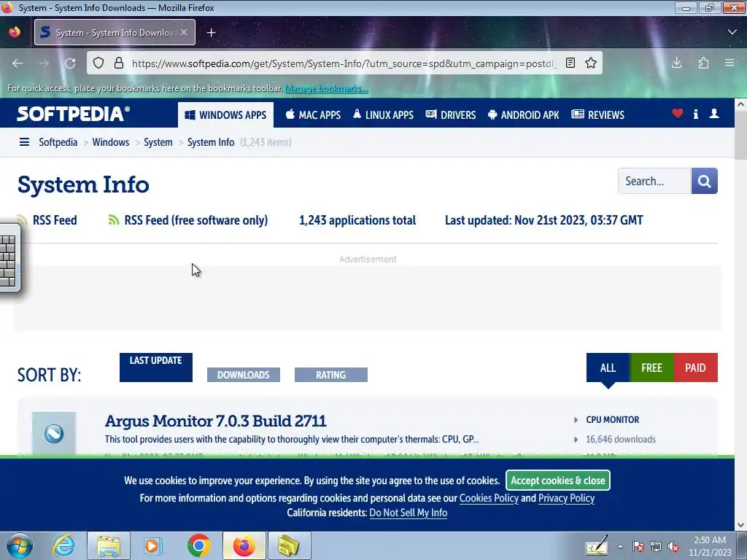Toggle reader view icon in address bar
This screenshot has width=747, height=560.
pos(570,63)
